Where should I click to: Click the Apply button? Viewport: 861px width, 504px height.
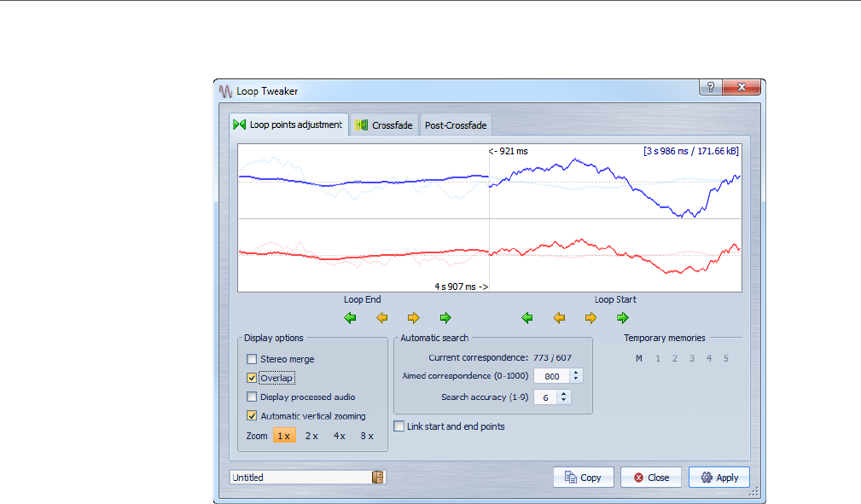click(x=719, y=477)
